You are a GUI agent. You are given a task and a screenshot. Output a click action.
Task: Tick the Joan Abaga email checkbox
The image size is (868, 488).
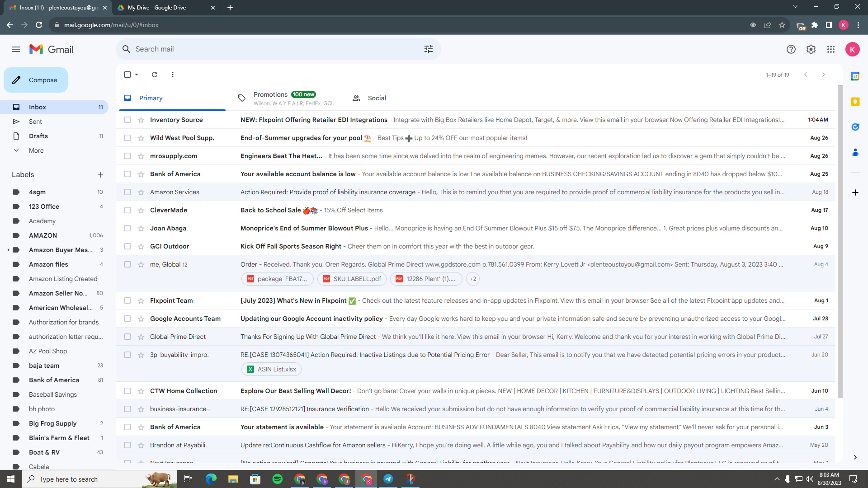(127, 228)
